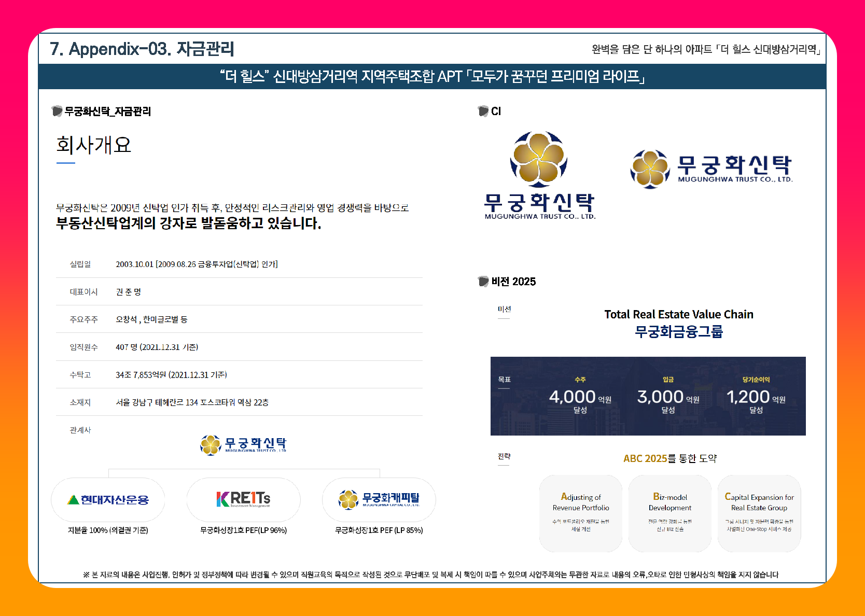Image resolution: width=865 pixels, height=616 pixels.
Task: Click the caption 지분율 100% (의결권 기준)
Action: (x=108, y=530)
